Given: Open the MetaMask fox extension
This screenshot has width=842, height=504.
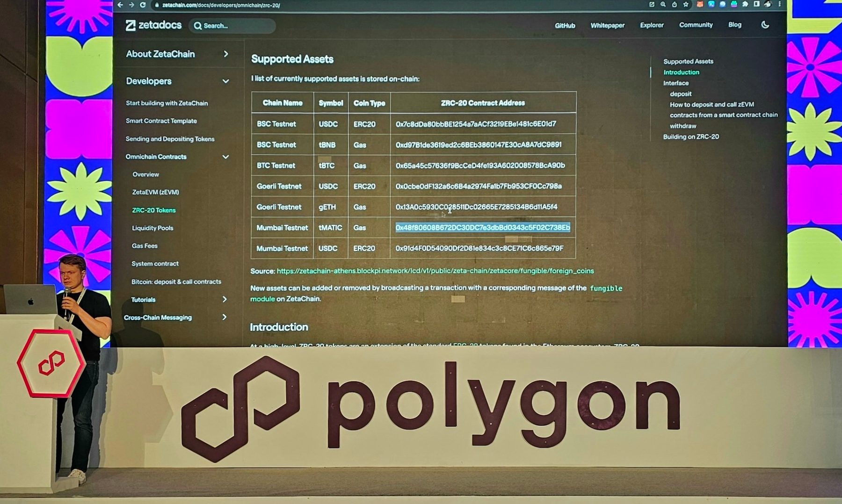Looking at the screenshot, I should click(700, 4).
